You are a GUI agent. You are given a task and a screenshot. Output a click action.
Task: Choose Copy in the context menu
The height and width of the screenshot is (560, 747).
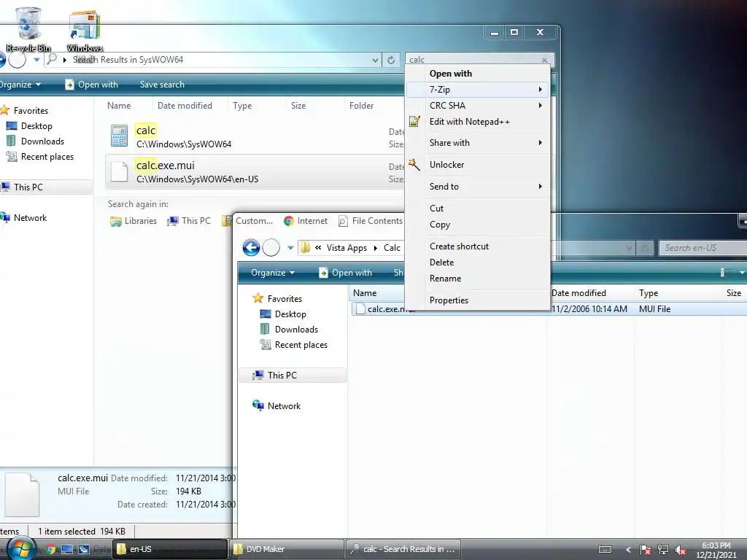[x=477, y=225]
